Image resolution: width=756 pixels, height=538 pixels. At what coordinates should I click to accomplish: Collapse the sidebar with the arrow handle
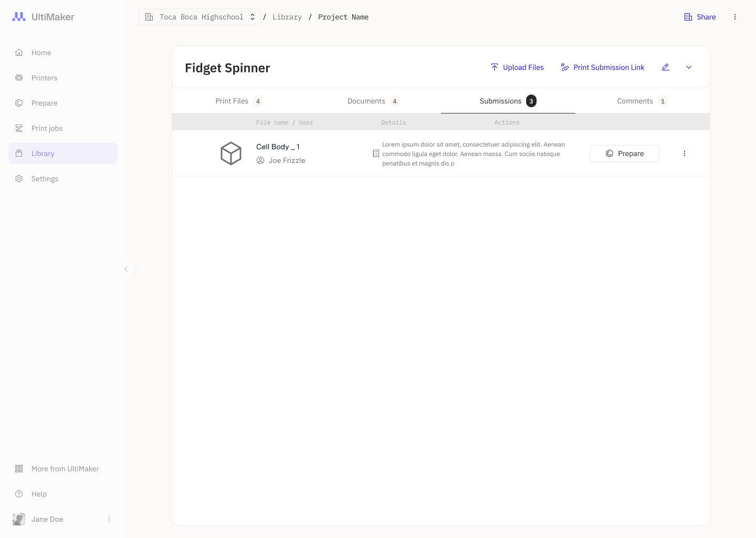[126, 269]
